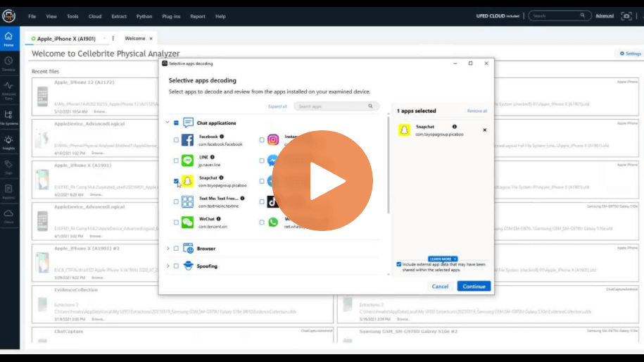Image resolution: width=644 pixels, height=362 pixels.
Task: Check the Text Me app checkbox
Action: pos(176,201)
